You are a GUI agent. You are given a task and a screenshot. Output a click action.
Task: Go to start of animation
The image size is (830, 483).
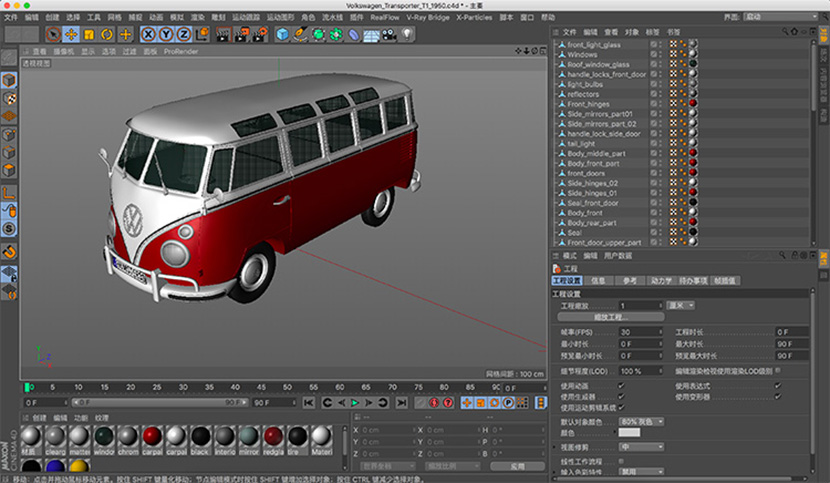pos(309,403)
